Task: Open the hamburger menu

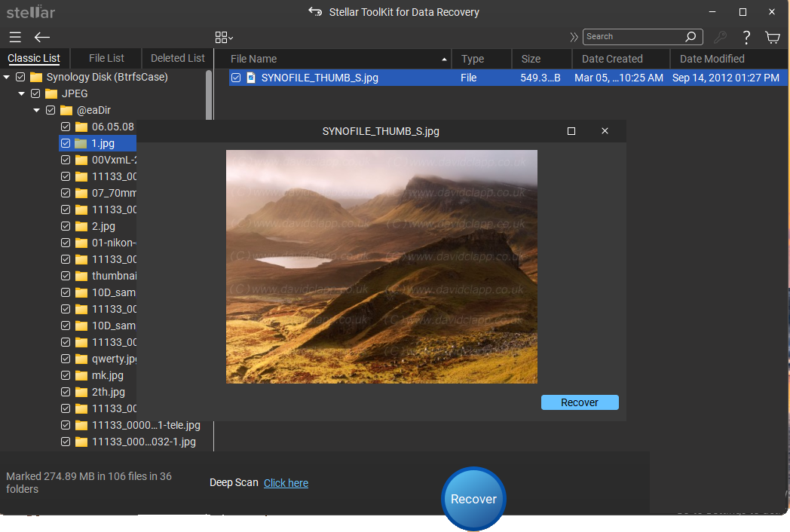Action: click(15, 37)
